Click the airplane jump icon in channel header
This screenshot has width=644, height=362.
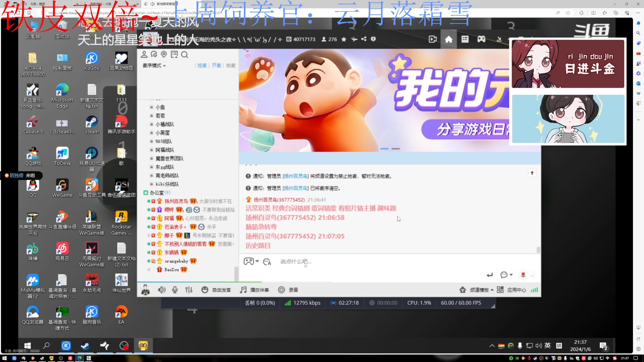(x=354, y=39)
